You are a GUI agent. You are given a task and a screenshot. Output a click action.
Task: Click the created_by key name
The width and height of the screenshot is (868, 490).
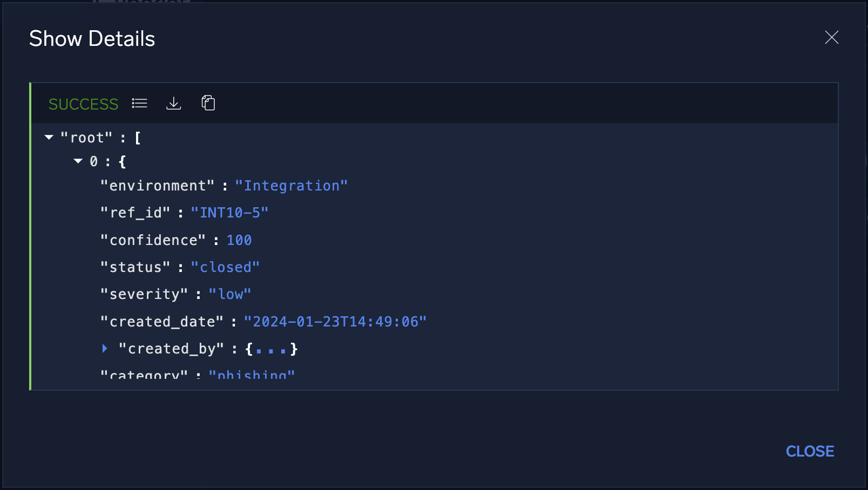172,349
